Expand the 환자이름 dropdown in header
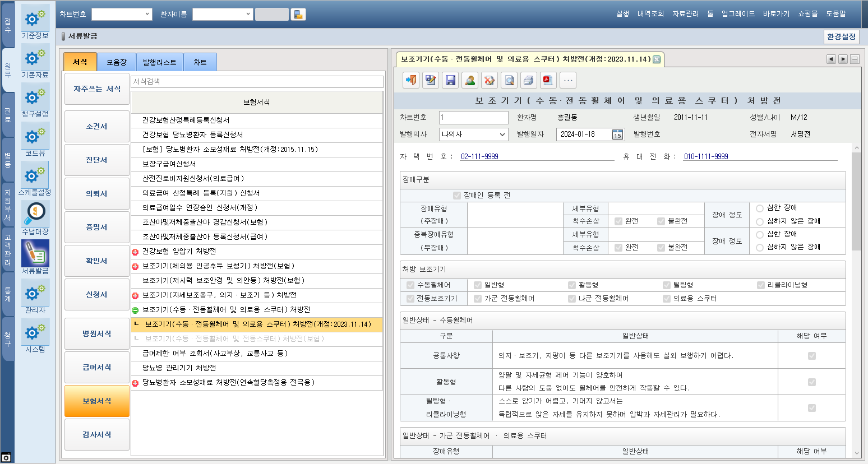The width and height of the screenshot is (868, 464). pyautogui.click(x=248, y=15)
